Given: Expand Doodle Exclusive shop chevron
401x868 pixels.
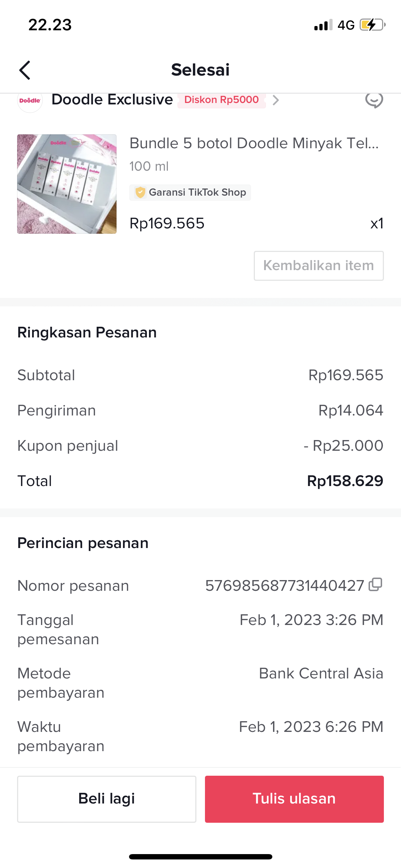Looking at the screenshot, I should point(276,100).
